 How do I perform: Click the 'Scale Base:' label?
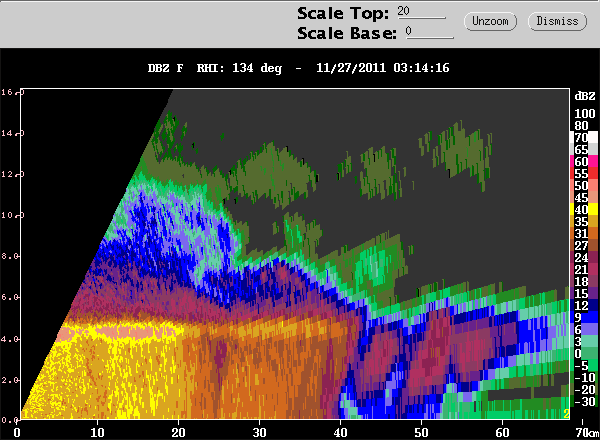[x=347, y=33]
